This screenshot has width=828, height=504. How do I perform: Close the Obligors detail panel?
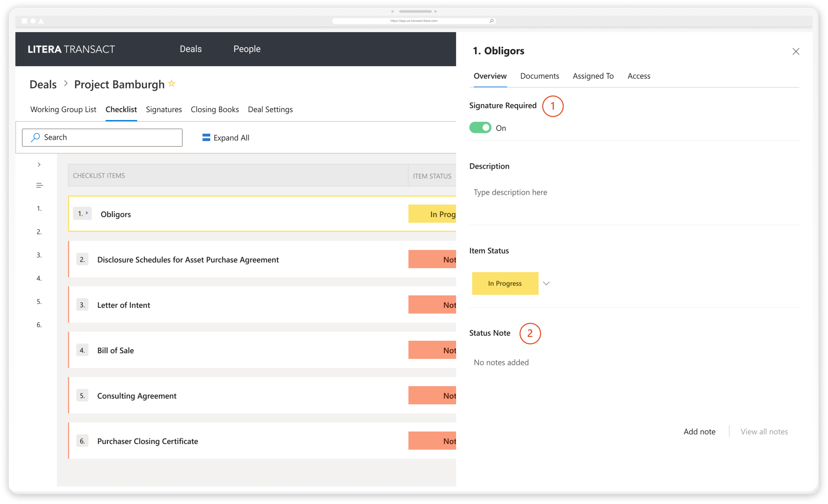[x=796, y=51]
